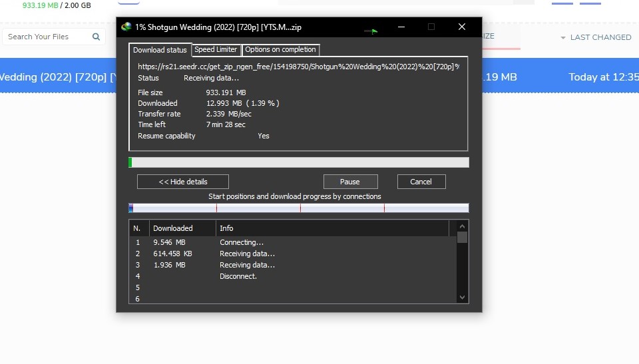Click the N. column header
Screen dimensions: 639x364
(x=139, y=228)
